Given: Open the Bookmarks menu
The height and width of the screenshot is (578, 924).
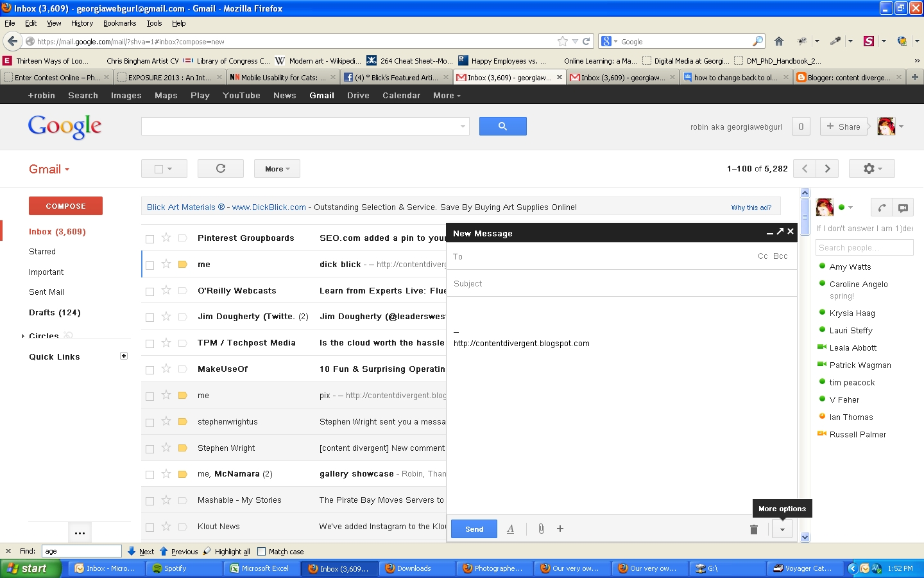Looking at the screenshot, I should [119, 23].
